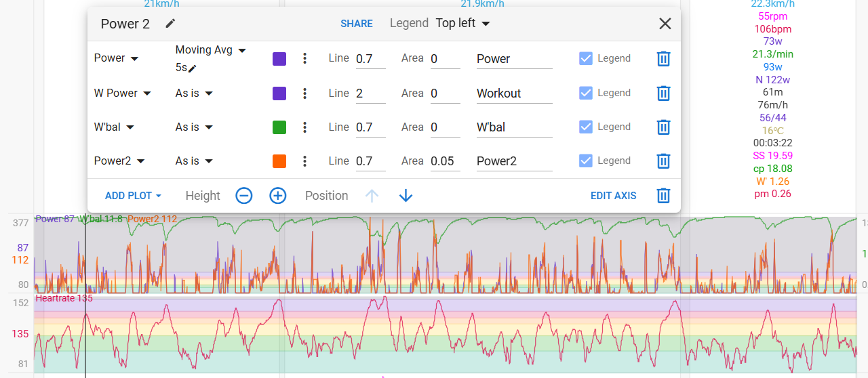The width and height of the screenshot is (868, 378).
Task: Open the ADD PLOT menu
Action: coord(133,196)
